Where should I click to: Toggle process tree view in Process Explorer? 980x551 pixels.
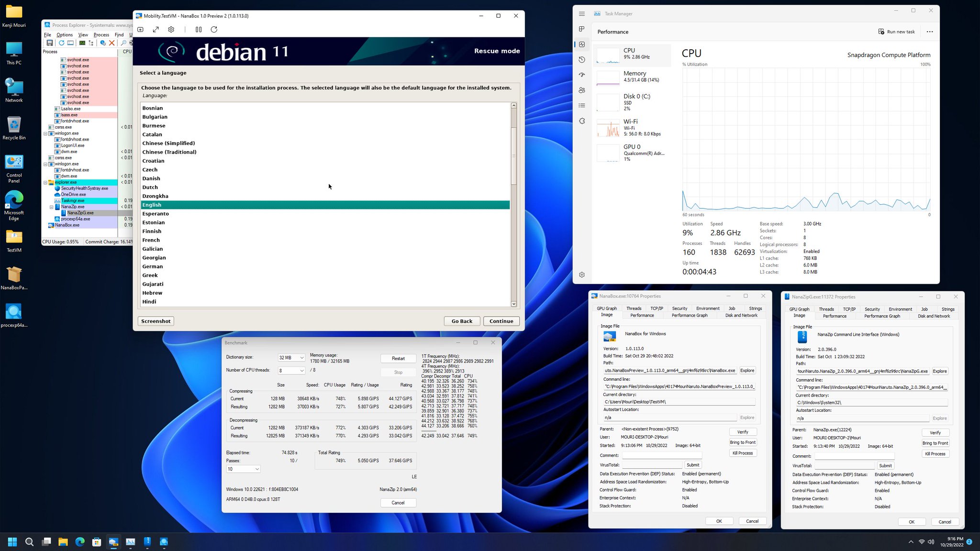point(91,43)
